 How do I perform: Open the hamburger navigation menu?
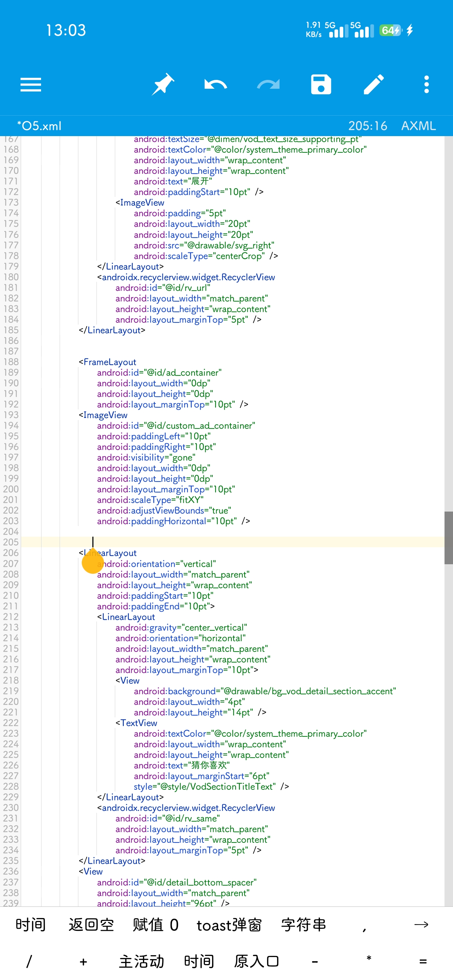coord(31,84)
